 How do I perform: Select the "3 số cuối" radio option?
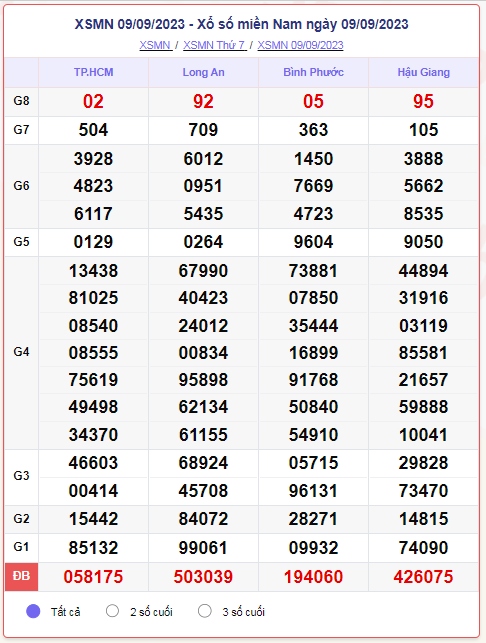click(205, 611)
